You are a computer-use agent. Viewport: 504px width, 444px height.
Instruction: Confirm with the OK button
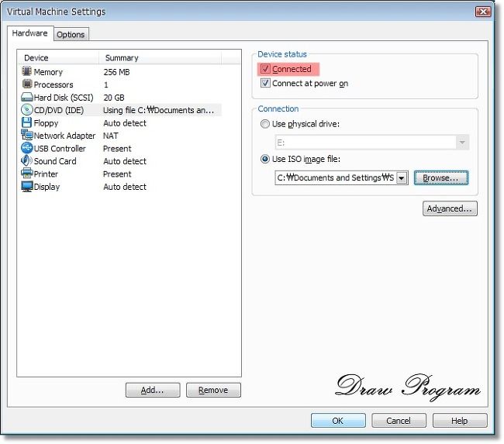pos(338,421)
